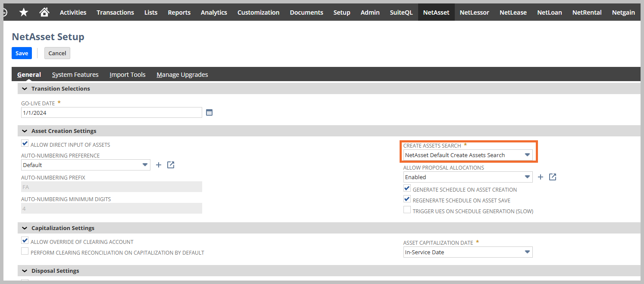Open the recent records clock icon
The image size is (644, 284).
(x=4, y=13)
